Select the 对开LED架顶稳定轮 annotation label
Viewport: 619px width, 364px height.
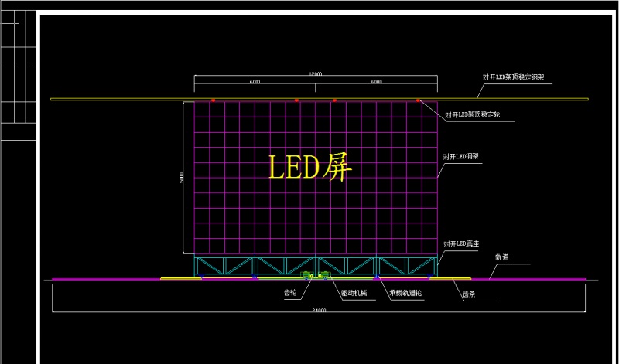click(x=473, y=115)
